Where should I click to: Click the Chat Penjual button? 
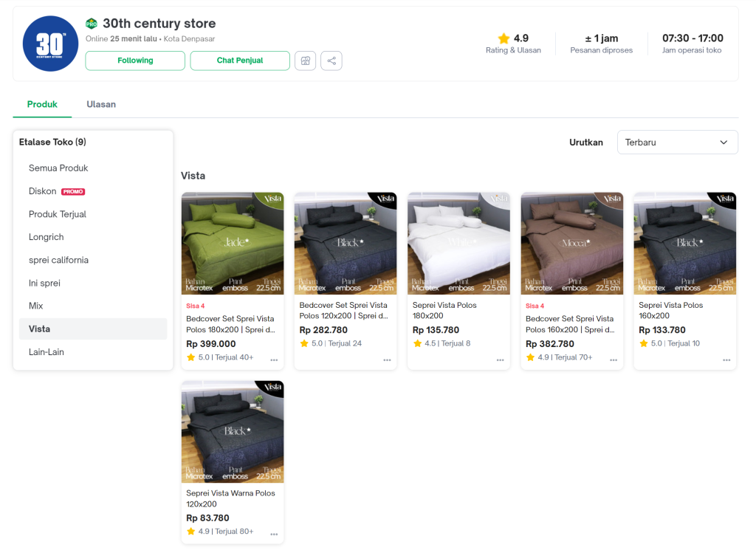point(240,61)
